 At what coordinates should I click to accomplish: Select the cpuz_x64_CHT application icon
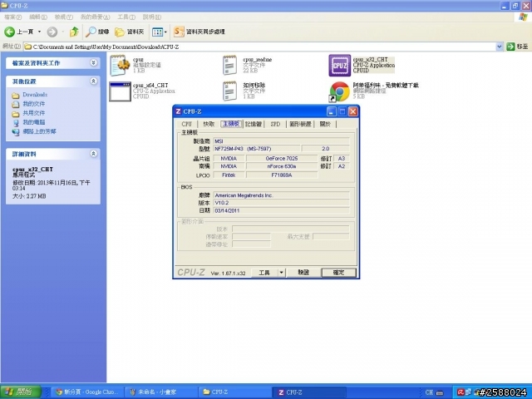(x=120, y=91)
